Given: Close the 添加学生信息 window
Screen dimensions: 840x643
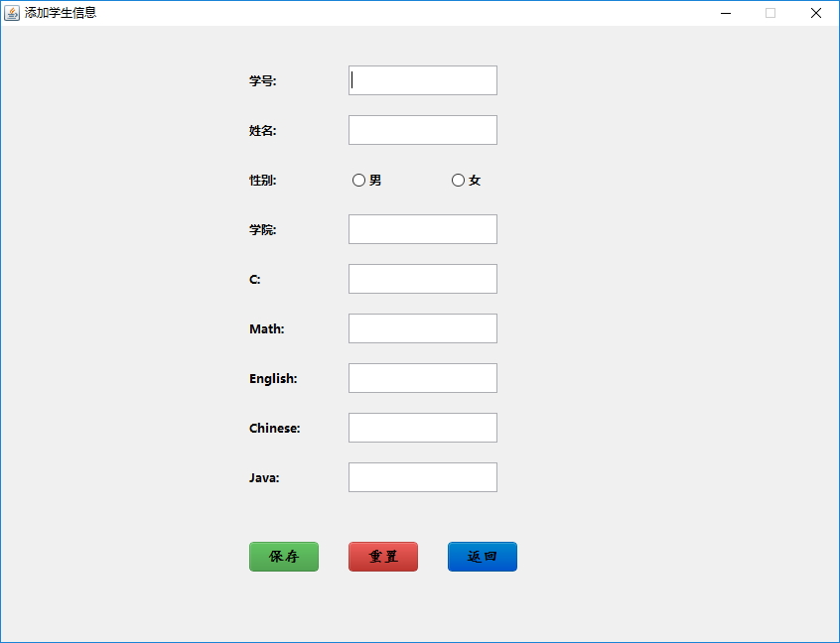Looking at the screenshot, I should pos(816,13).
